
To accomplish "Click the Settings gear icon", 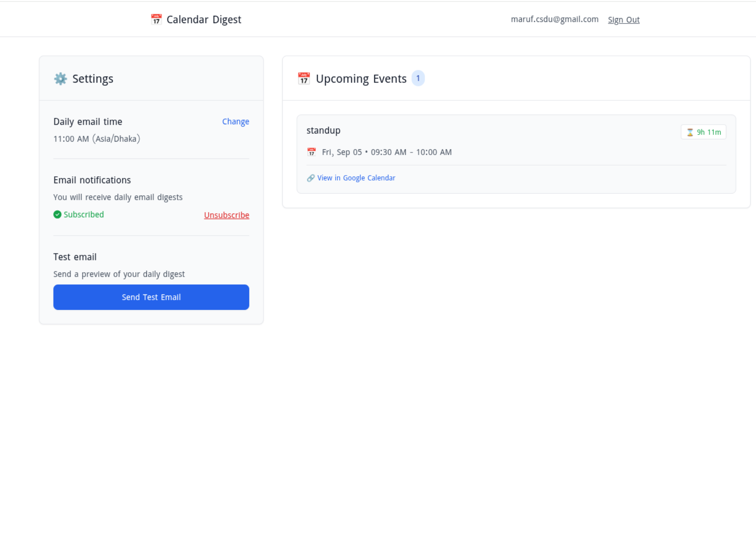I will (x=60, y=79).
